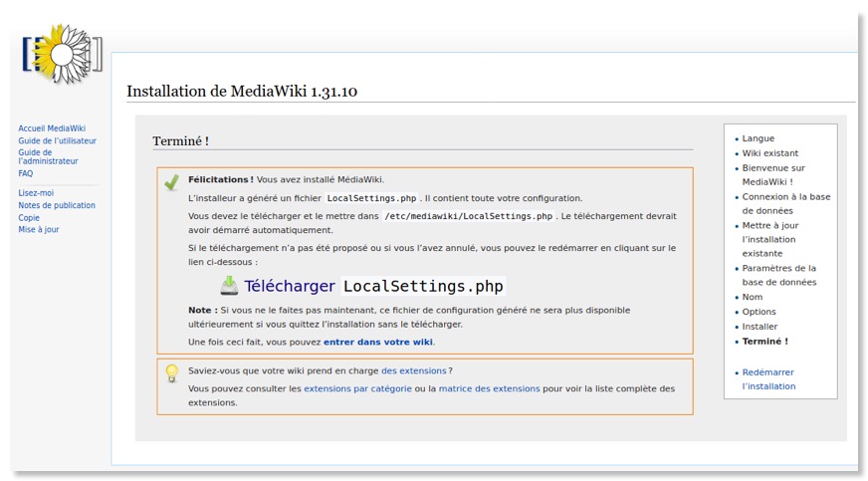Open 'extensions par catégorie' link

[357, 388]
